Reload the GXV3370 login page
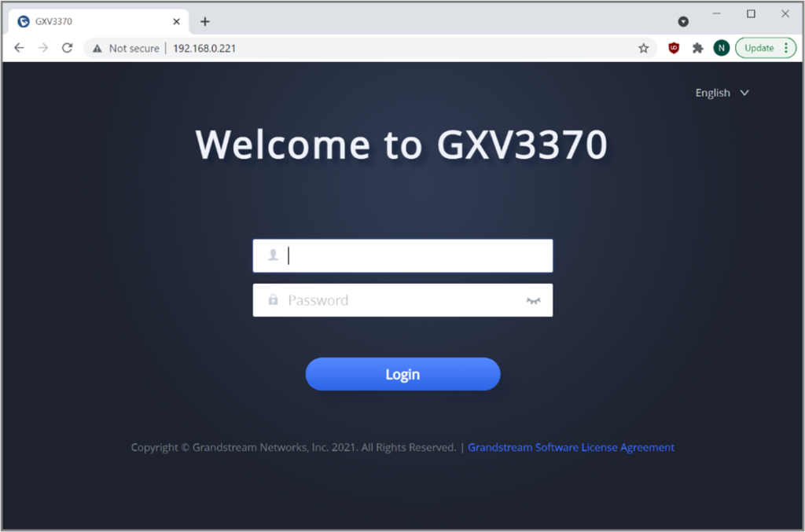This screenshot has width=805, height=532. (x=68, y=48)
